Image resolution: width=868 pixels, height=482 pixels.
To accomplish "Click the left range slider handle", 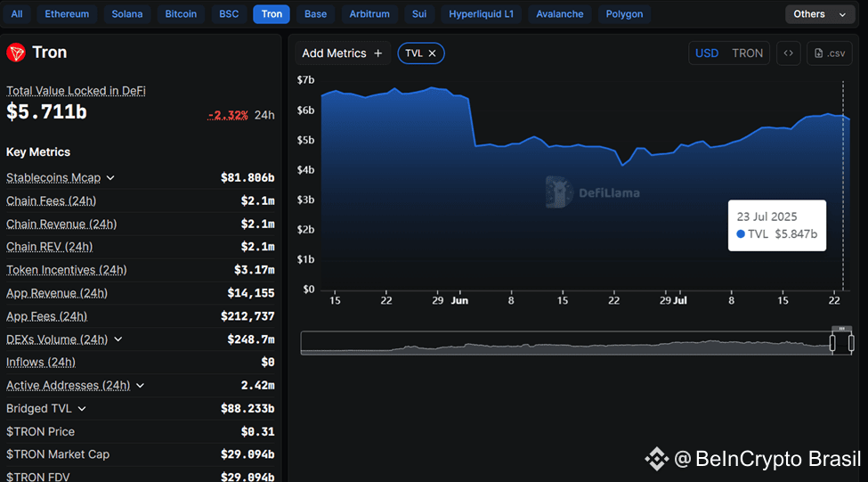I will 832,343.
